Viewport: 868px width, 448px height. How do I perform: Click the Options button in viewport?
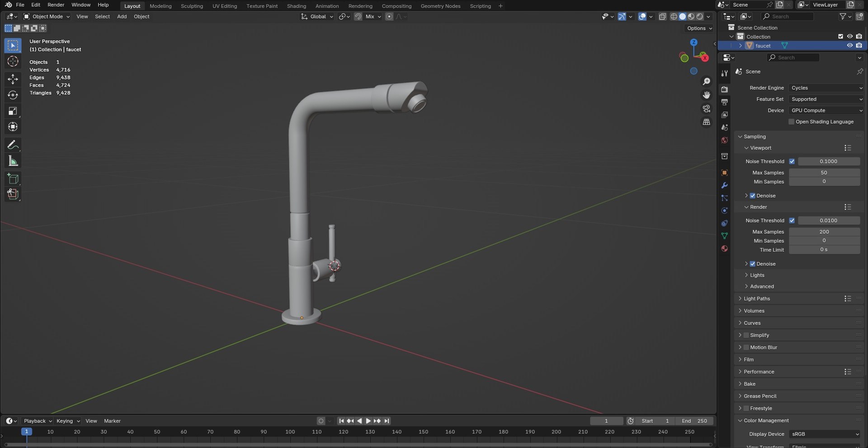click(x=699, y=28)
